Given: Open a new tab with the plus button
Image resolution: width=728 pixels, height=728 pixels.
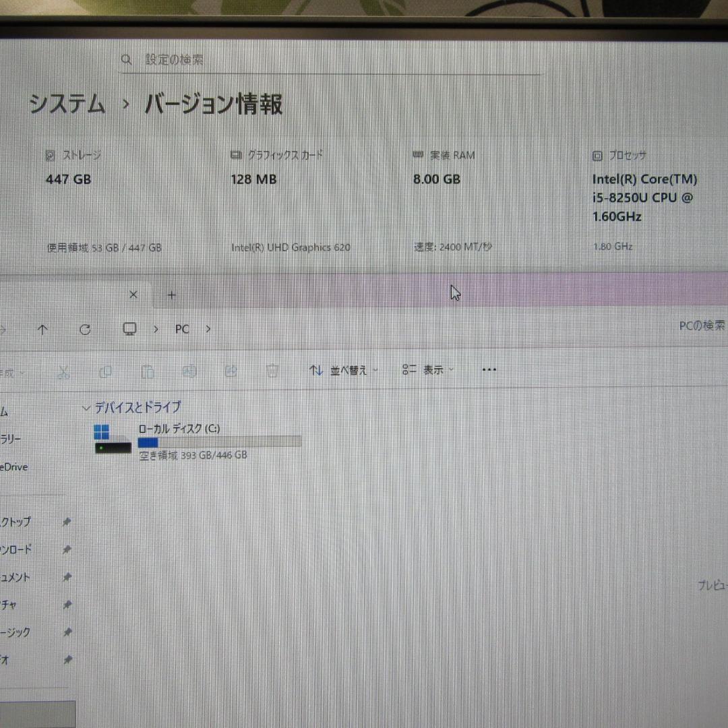Looking at the screenshot, I should [171, 295].
